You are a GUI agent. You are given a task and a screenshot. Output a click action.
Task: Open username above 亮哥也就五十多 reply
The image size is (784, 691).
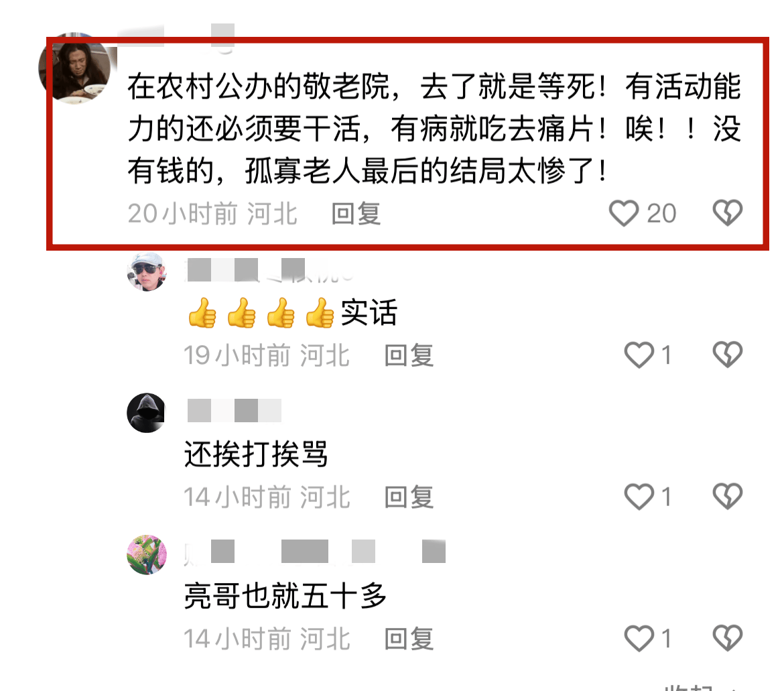coord(315,552)
